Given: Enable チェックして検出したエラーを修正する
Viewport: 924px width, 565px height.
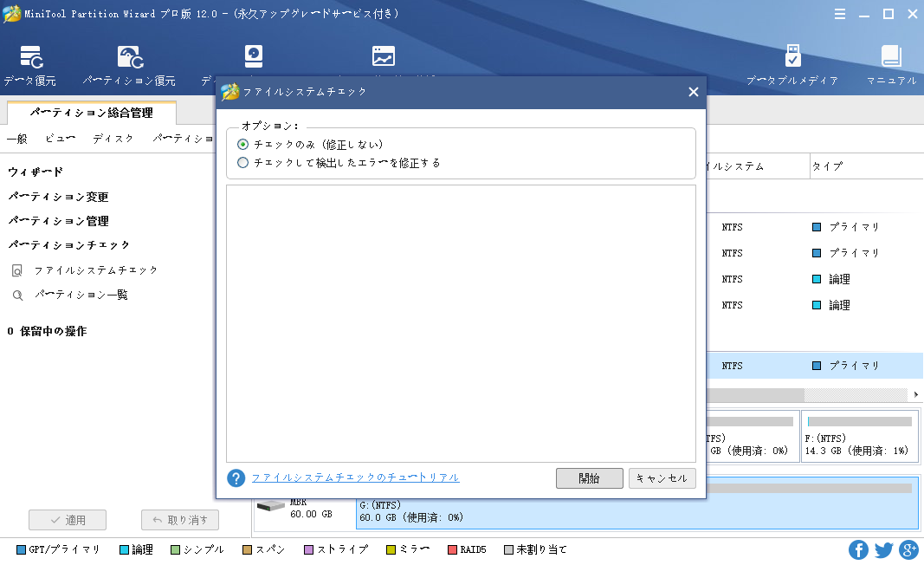Looking at the screenshot, I should 243,161.
